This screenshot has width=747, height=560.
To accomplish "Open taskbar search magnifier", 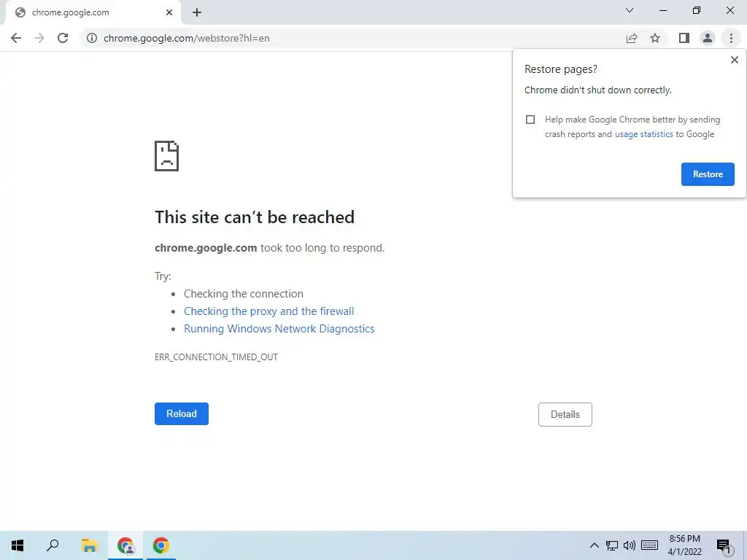I will pyautogui.click(x=53, y=545).
